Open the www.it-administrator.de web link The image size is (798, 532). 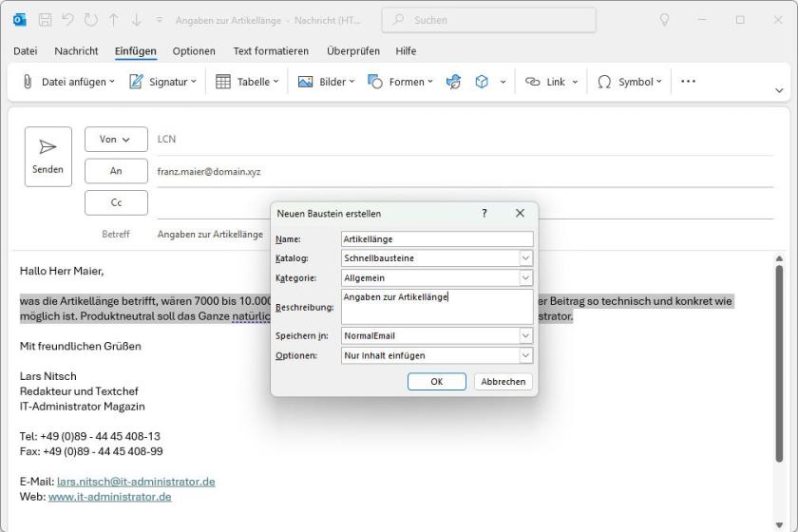click(x=110, y=496)
